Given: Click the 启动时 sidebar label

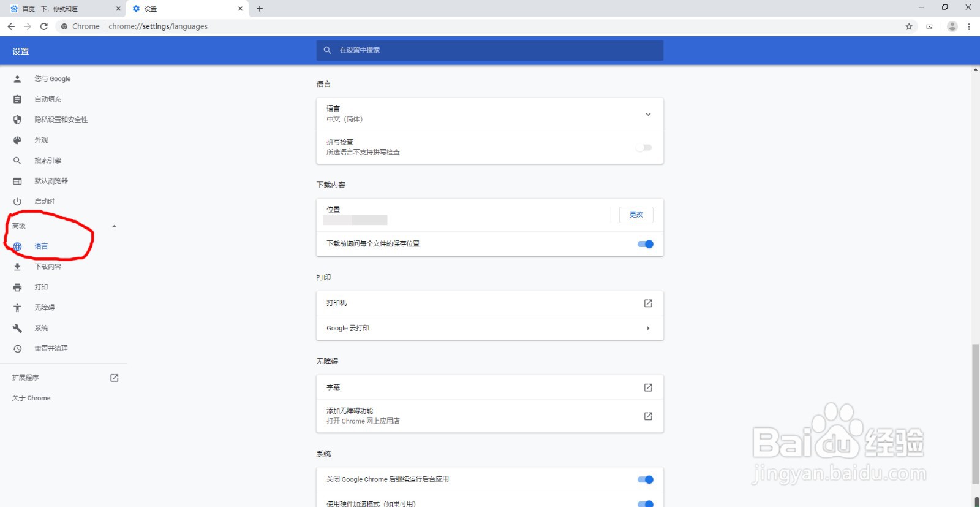Looking at the screenshot, I should (45, 202).
